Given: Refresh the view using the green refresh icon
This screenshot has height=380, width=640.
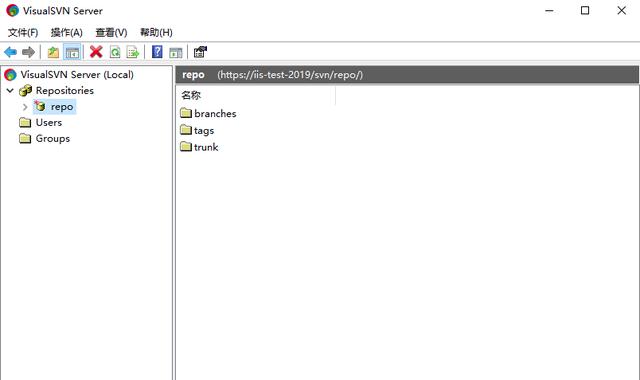Looking at the screenshot, I should [x=115, y=52].
